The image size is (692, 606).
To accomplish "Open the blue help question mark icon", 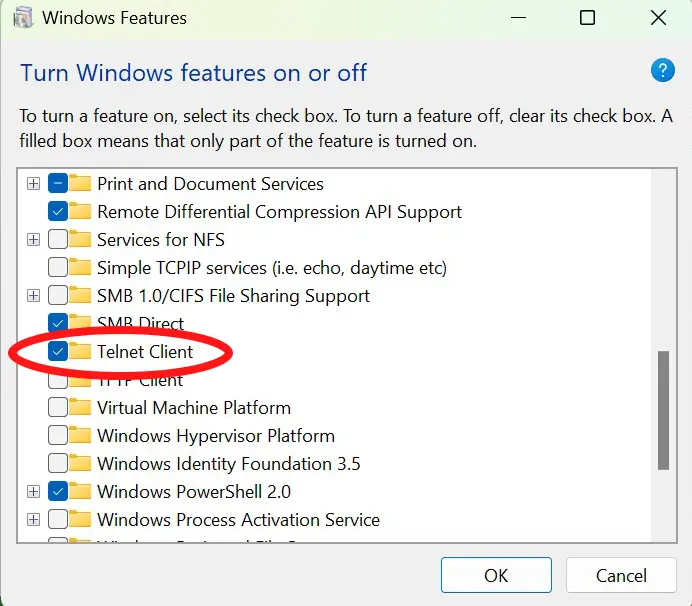I will coord(662,70).
